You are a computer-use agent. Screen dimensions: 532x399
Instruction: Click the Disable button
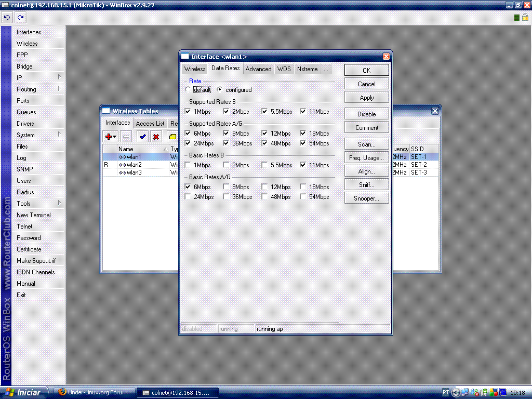pos(366,114)
